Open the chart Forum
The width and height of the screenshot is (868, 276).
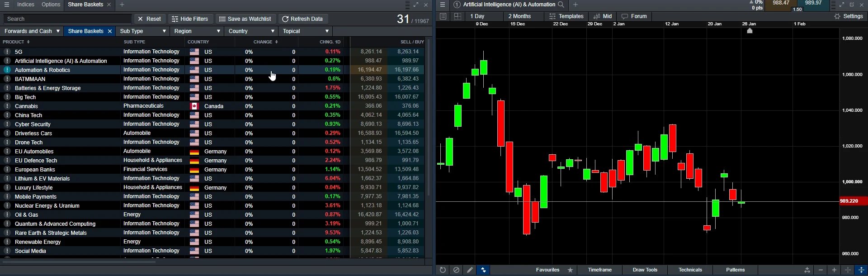tap(634, 16)
